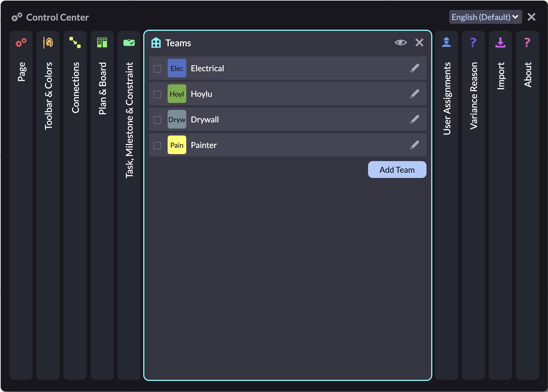Edit the Hoylu team with pencil icon
The width and height of the screenshot is (548, 392).
click(415, 94)
